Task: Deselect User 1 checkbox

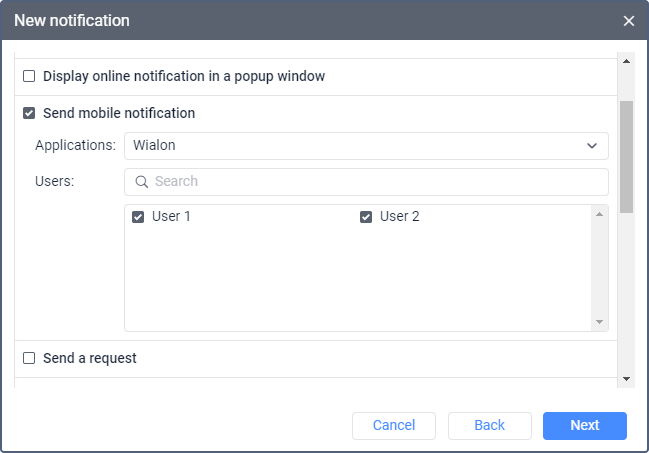Action: (x=139, y=217)
